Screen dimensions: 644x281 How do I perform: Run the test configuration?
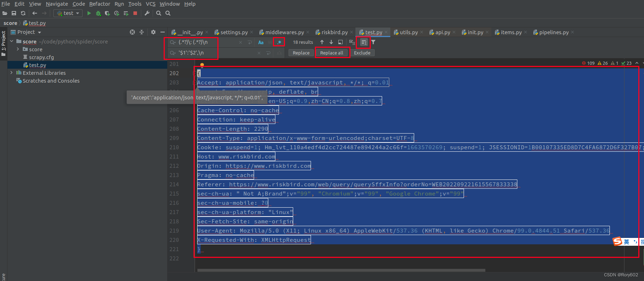point(89,13)
